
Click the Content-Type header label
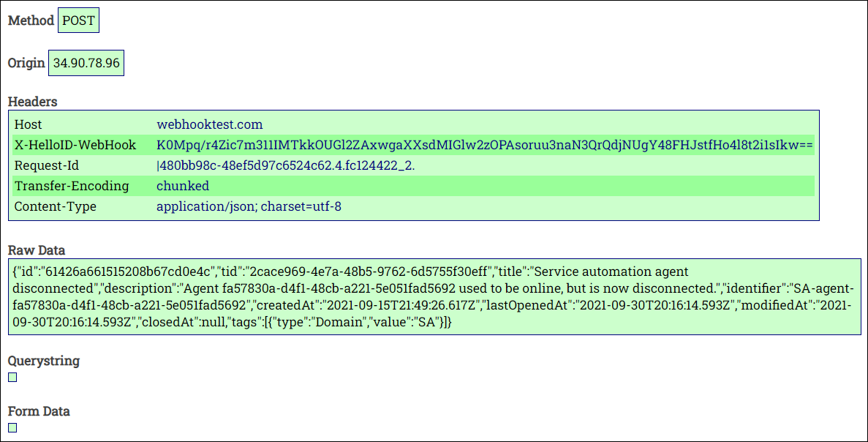[56, 206]
